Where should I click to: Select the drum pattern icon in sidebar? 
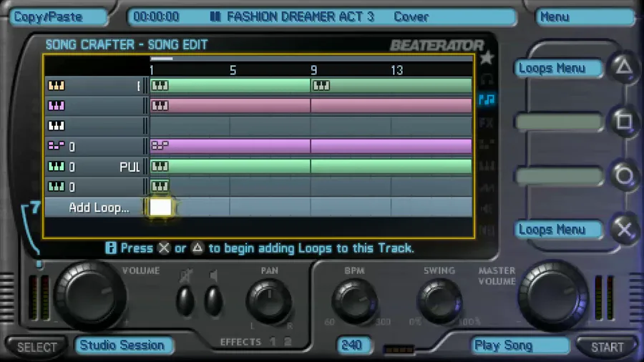(487, 144)
